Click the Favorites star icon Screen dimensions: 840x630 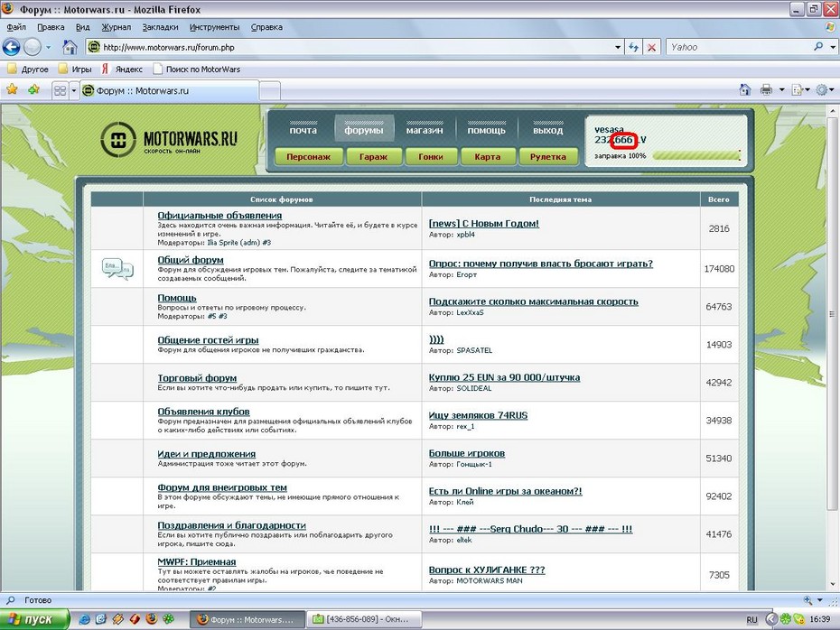point(13,89)
